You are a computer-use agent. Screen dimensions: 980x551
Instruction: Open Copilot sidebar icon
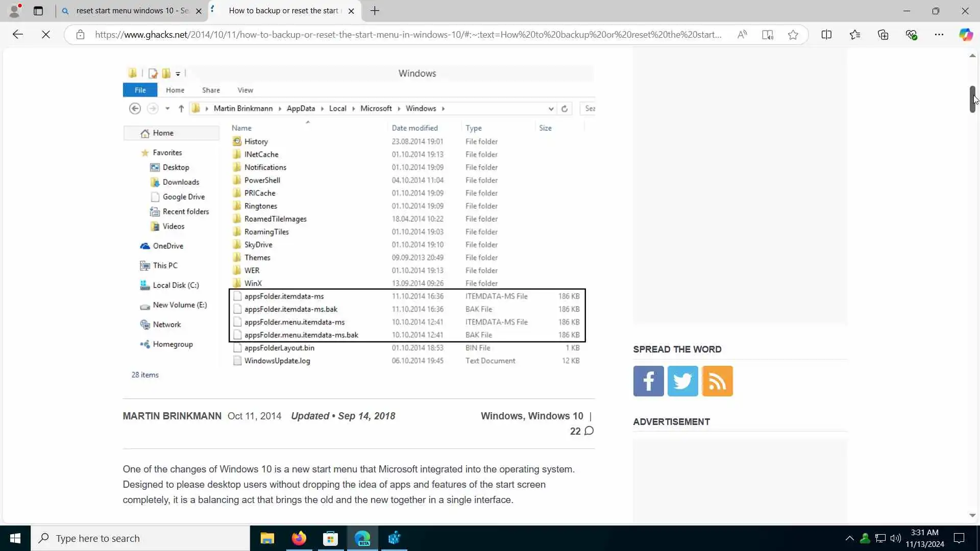(965, 35)
